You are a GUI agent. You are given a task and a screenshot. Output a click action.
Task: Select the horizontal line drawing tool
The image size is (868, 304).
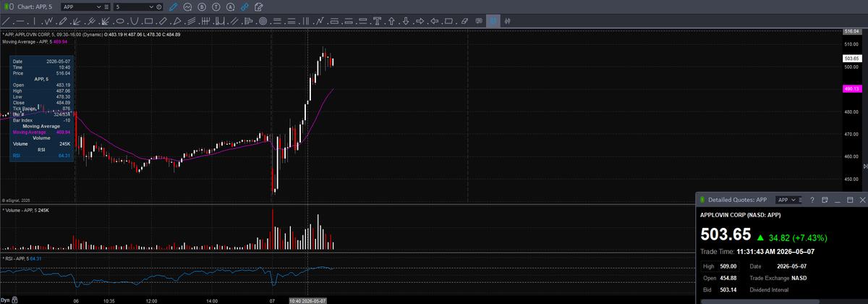tap(20, 21)
